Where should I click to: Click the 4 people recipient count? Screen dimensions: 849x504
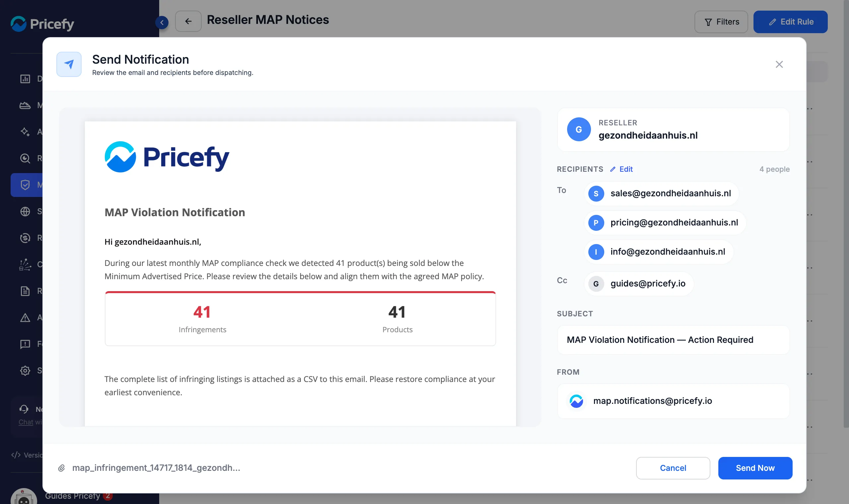click(774, 169)
